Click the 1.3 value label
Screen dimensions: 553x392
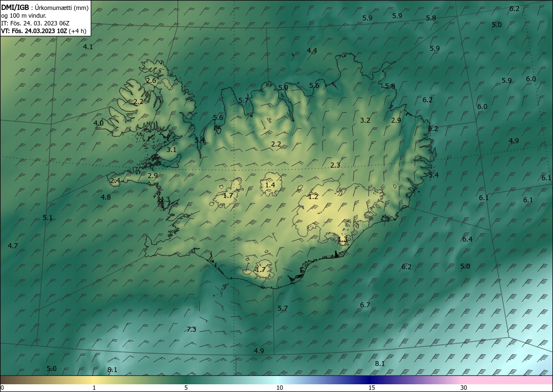(x=342, y=239)
